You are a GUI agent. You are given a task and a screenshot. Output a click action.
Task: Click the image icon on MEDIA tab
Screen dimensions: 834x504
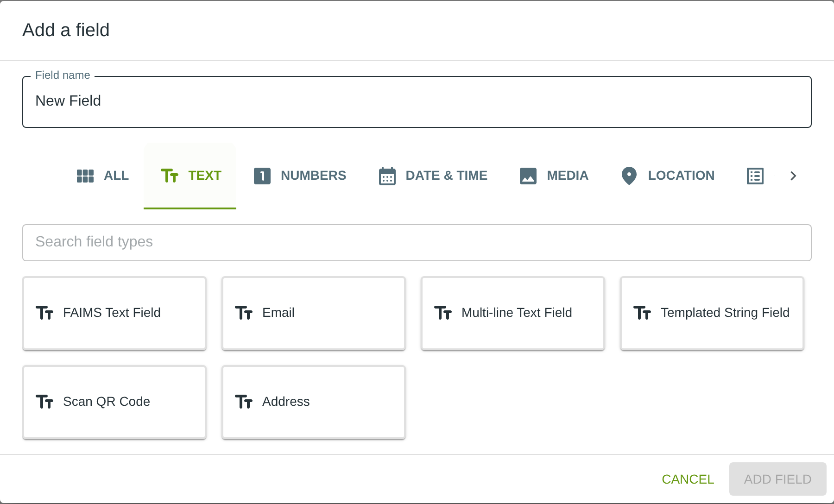pyautogui.click(x=528, y=176)
